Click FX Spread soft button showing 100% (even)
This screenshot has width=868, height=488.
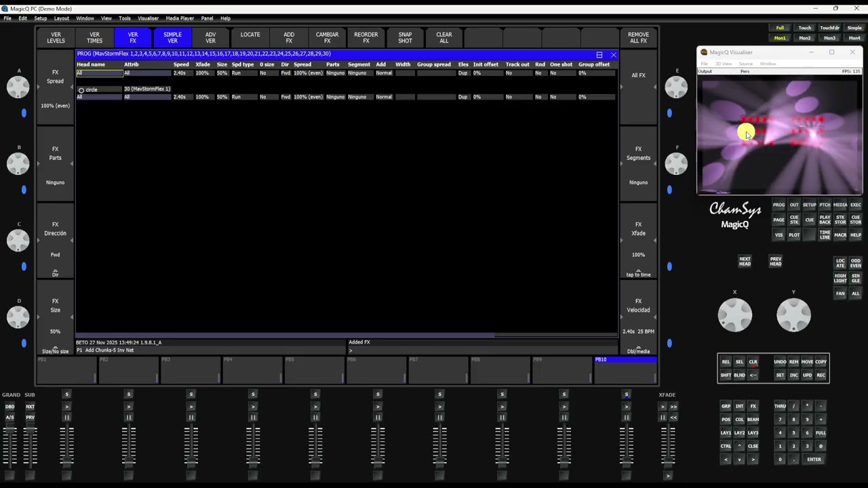56,88
